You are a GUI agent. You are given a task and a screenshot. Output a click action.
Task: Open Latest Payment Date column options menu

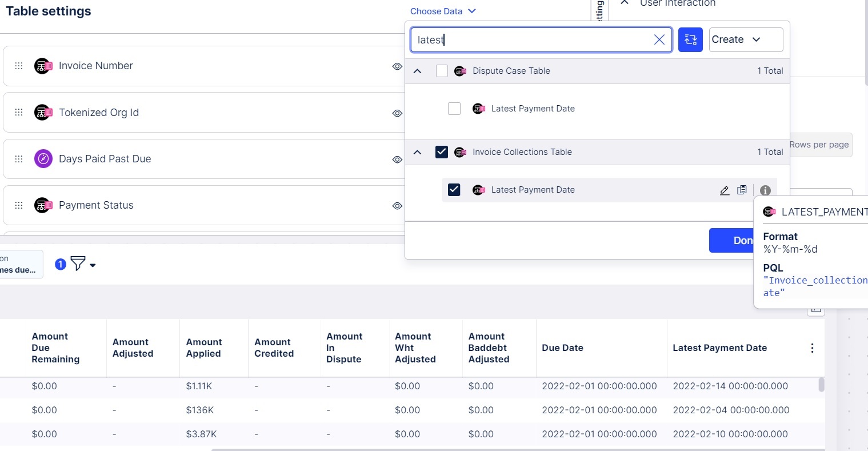click(812, 348)
